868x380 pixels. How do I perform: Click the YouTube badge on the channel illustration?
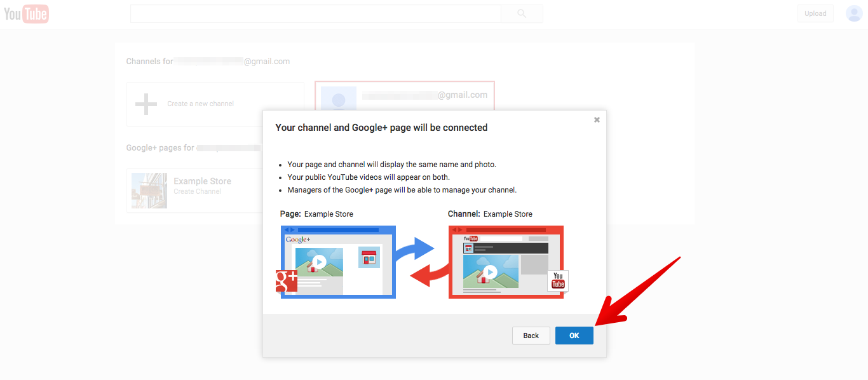pos(558,280)
